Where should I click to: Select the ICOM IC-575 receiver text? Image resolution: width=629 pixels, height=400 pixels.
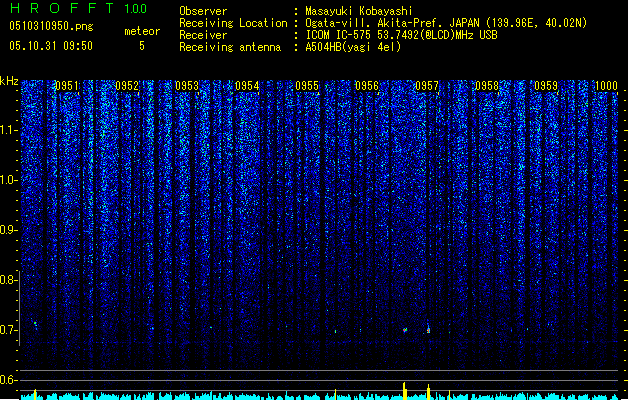(x=401, y=35)
